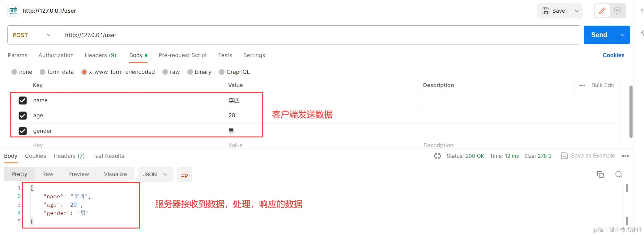Viewport: 644px width, 235px height.
Task: Click the Save disk icon
Action: [546, 11]
